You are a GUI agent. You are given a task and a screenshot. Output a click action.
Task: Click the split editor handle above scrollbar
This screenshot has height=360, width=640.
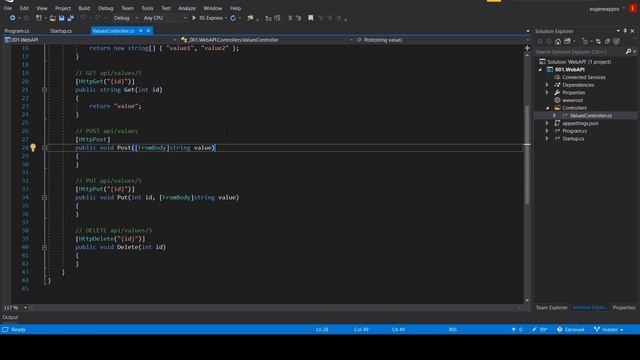[x=527, y=48]
